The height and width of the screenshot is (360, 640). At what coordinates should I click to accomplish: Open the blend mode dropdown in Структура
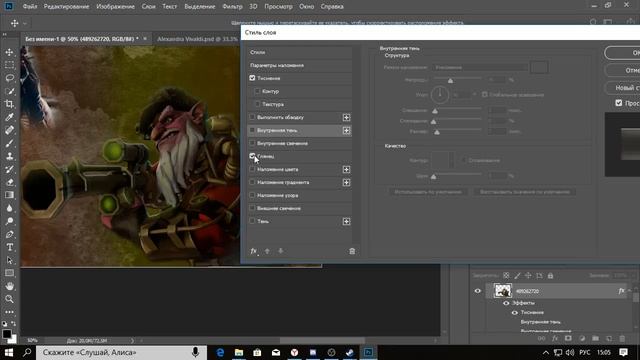480,67
